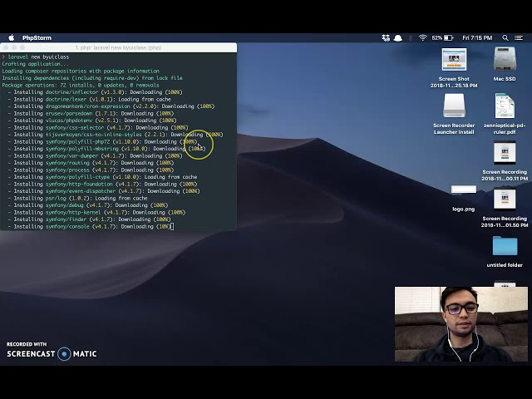Click the notification bell menu bar icon
Viewport: 532px width, 399px height.
398,37
